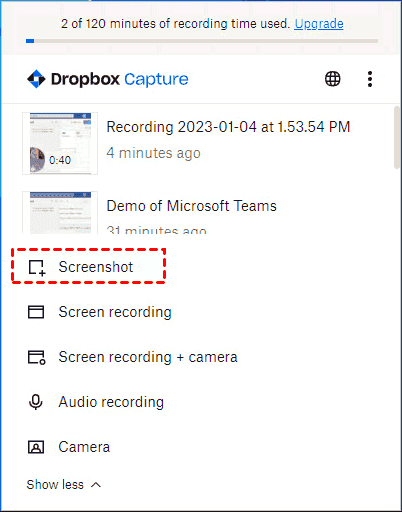Open the Demo of Microsoft Teams thumbnail
The width and height of the screenshot is (402, 512).
point(60,213)
